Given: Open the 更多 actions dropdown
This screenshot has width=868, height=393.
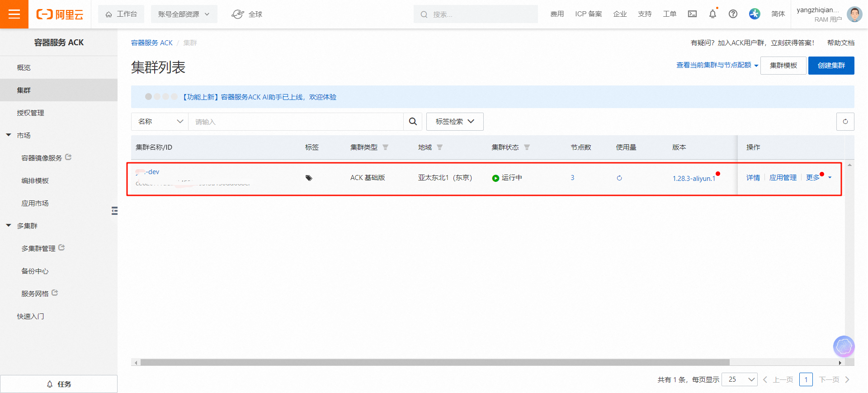Looking at the screenshot, I should tap(818, 178).
